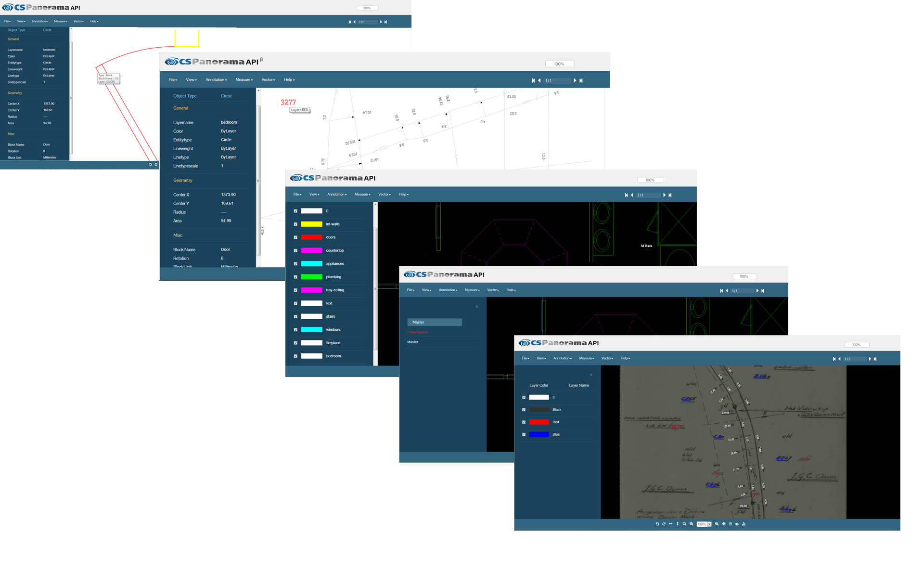Go to next page in the map window
Viewport: 924px width, 572px height.
(870, 359)
